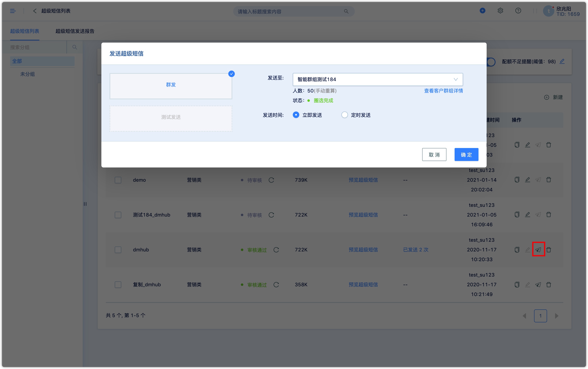The height and width of the screenshot is (369, 588).
Task: Click the send icon for demo row
Action: coord(538,180)
